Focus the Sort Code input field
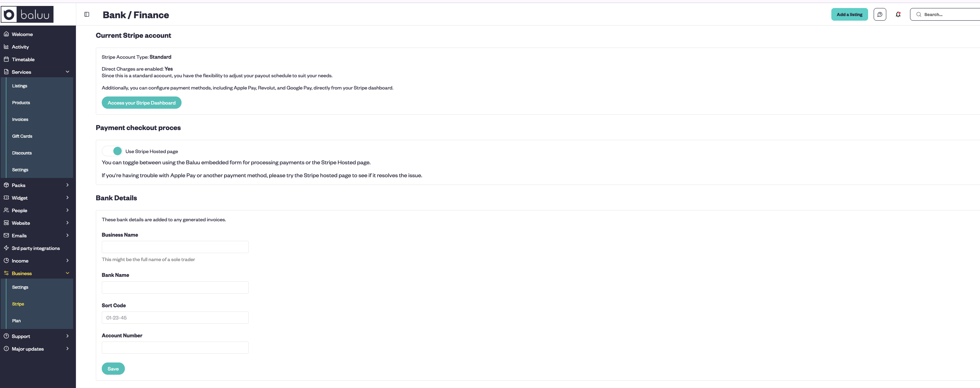 coord(175,318)
